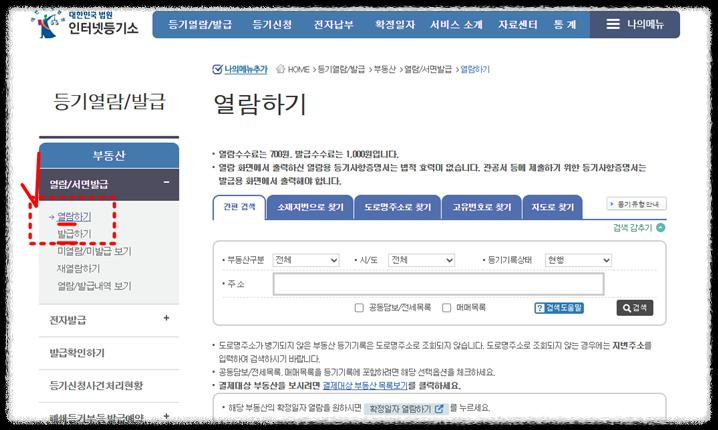Open the 확정일자 top menu
The image size is (718, 430).
[395, 25]
